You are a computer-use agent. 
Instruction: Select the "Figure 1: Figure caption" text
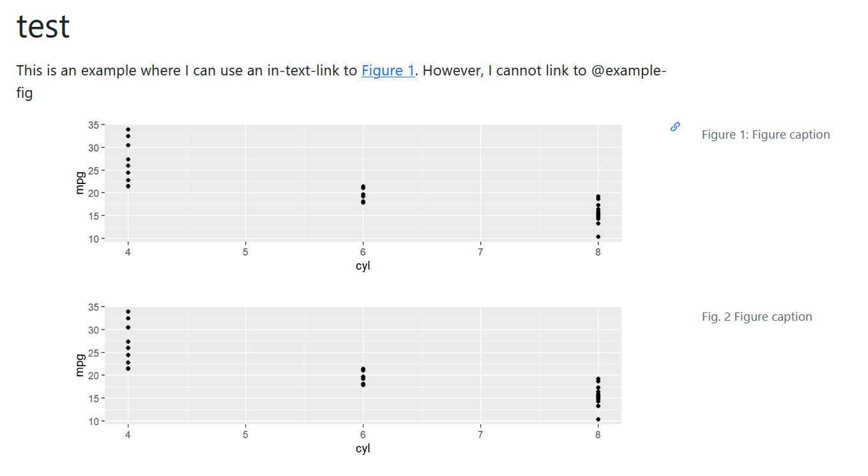(x=766, y=134)
